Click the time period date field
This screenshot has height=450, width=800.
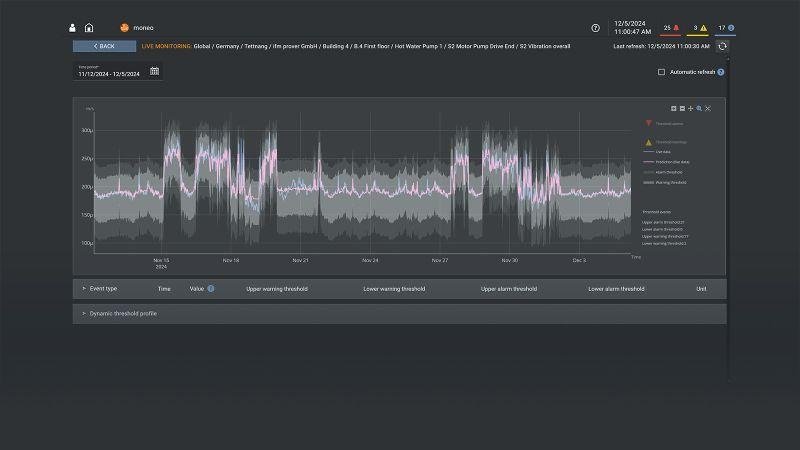(x=109, y=72)
